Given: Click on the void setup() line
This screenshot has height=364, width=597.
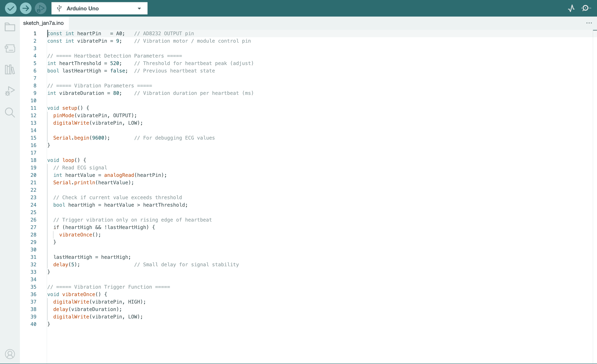Looking at the screenshot, I should pyautogui.click(x=68, y=108).
